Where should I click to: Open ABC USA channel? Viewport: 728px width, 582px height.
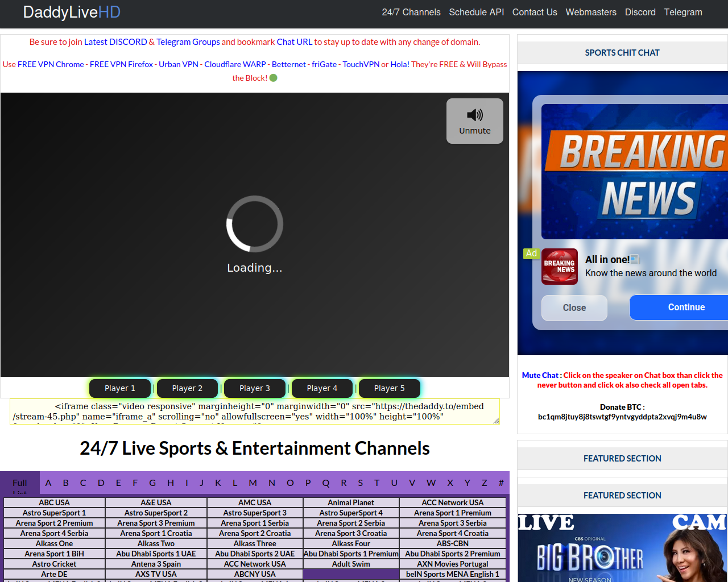(x=55, y=502)
